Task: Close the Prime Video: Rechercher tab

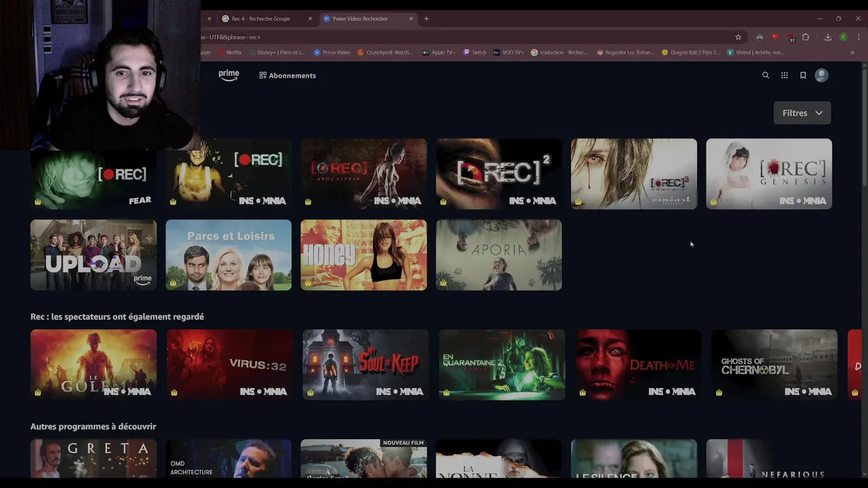Action: coord(411,18)
